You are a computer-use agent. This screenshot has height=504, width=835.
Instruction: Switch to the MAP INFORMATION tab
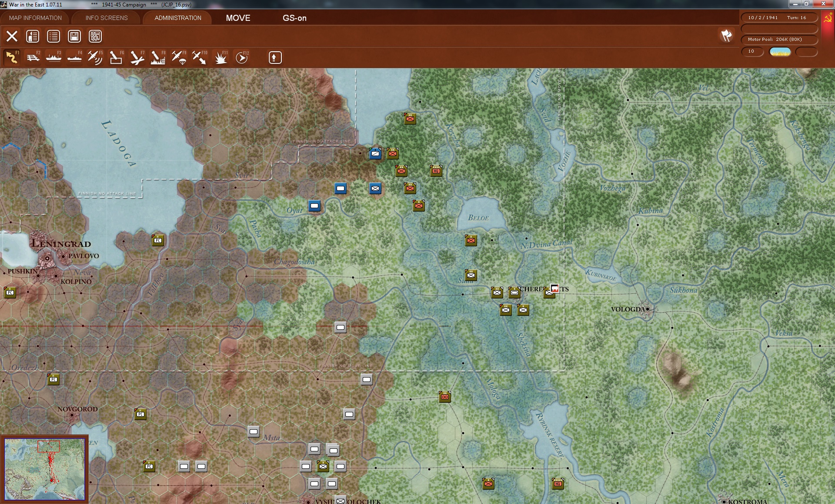tap(35, 18)
